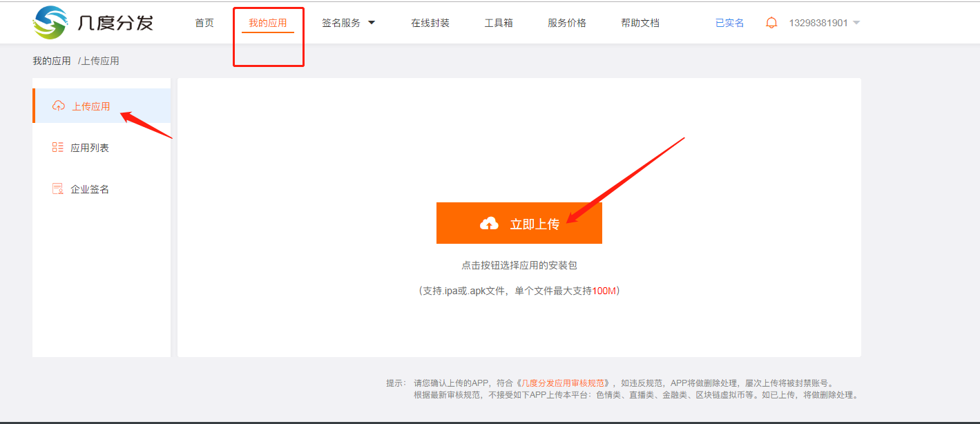Go to the 首页 nav item
This screenshot has width=980, height=424.
(x=204, y=23)
